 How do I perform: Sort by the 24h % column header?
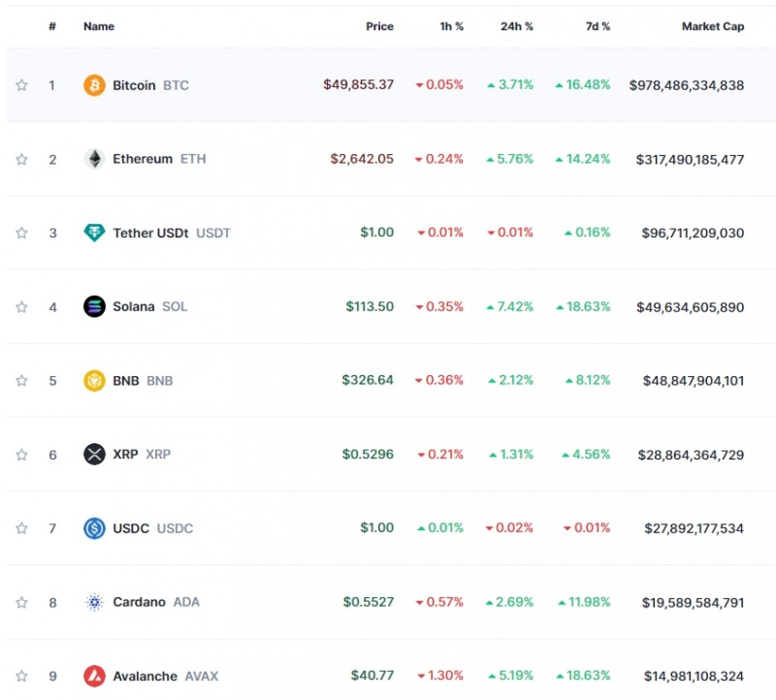coord(516,26)
